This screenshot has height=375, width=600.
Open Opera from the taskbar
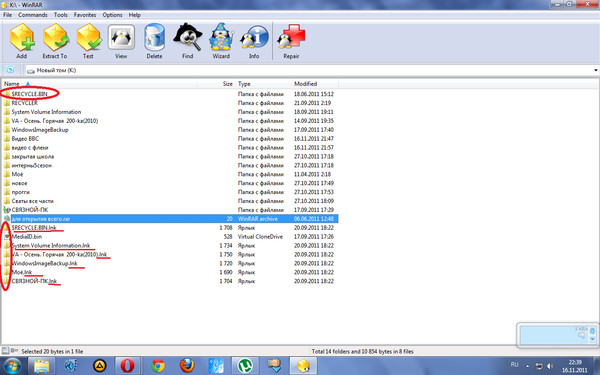[x=127, y=366]
